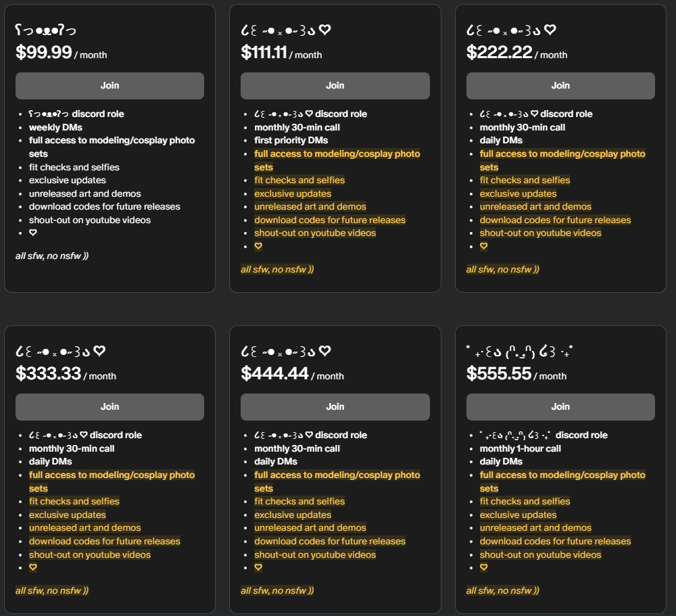Image resolution: width=676 pixels, height=616 pixels.
Task: Click the $444.44 price text
Action: [x=274, y=373]
